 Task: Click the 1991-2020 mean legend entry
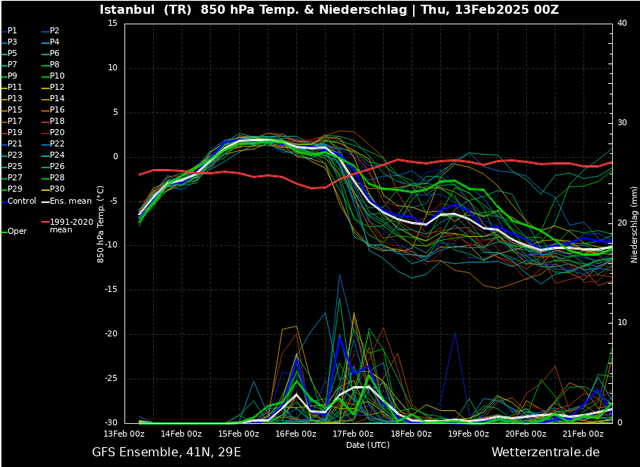pyautogui.click(x=68, y=226)
